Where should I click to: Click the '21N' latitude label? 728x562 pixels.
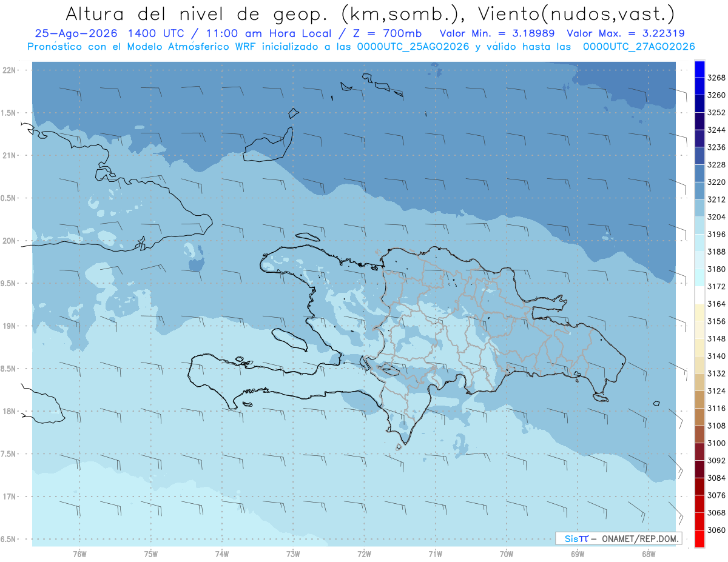pyautogui.click(x=10, y=155)
